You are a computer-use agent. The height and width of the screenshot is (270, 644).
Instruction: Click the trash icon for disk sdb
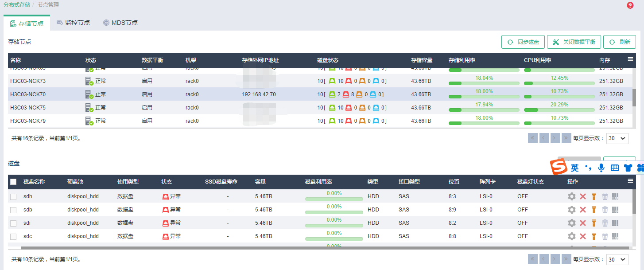pos(605,210)
